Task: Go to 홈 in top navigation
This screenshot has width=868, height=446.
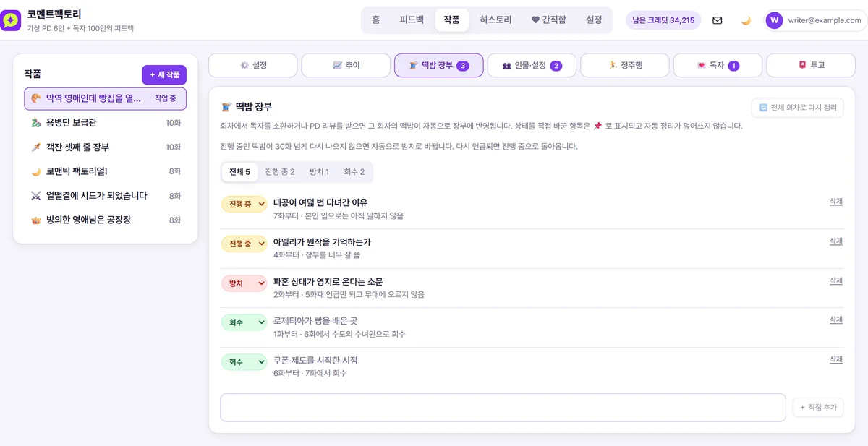Action: point(376,20)
